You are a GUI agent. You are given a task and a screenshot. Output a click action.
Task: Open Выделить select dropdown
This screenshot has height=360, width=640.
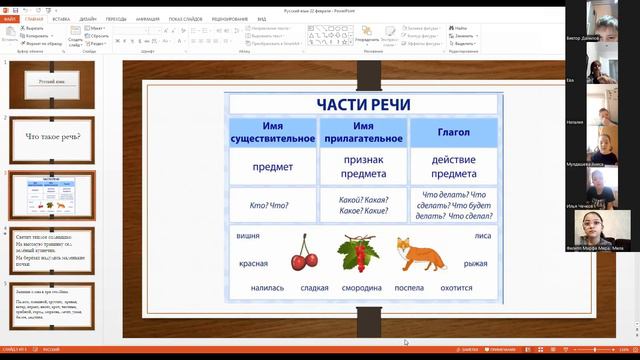tap(462, 43)
